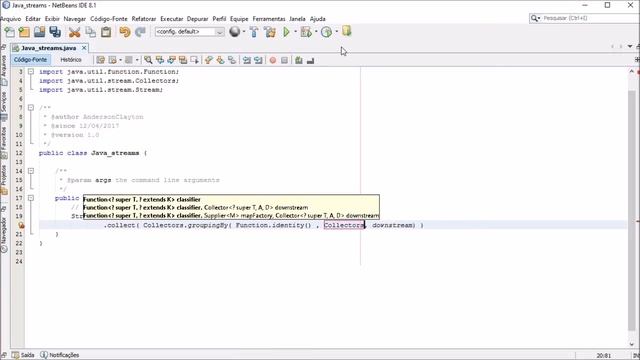640x360 pixels.
Task: Stop Macro Recording square button
Action: 284,60
